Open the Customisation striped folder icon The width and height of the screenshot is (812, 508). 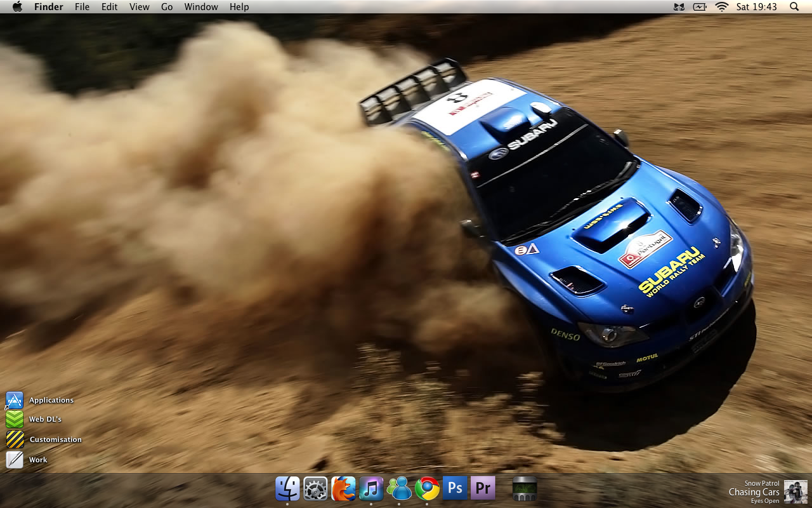(15, 439)
